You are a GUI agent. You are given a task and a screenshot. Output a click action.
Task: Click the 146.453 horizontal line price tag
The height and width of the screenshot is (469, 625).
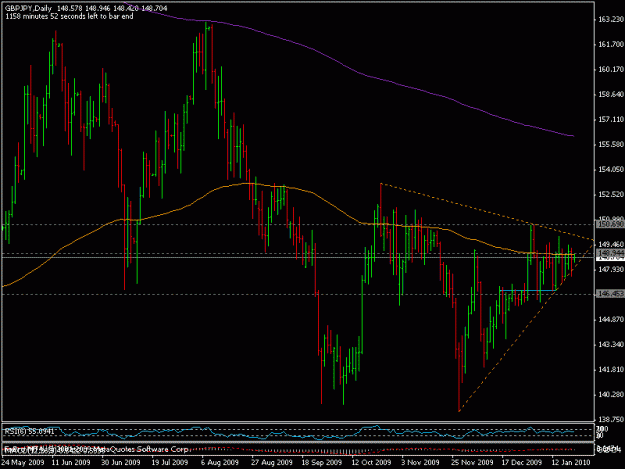610,294
